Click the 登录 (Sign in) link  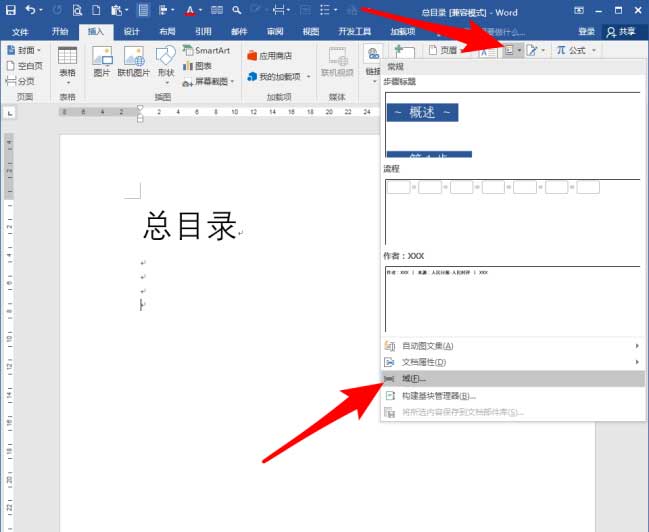586,31
